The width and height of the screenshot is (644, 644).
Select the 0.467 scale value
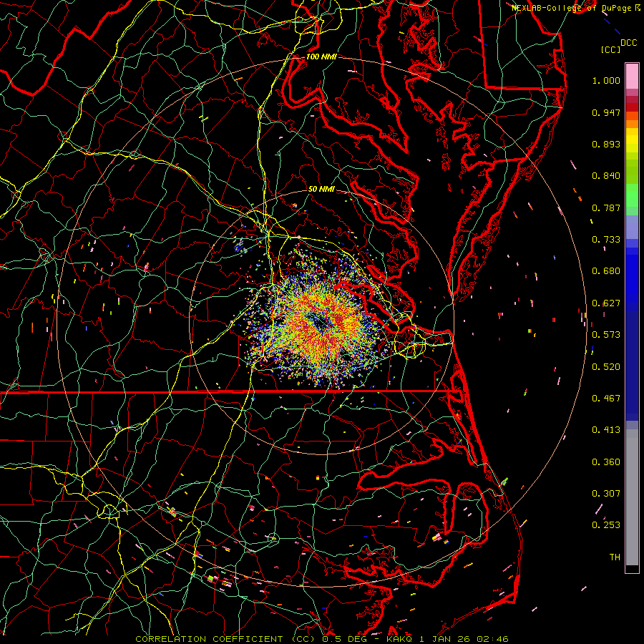pos(606,399)
